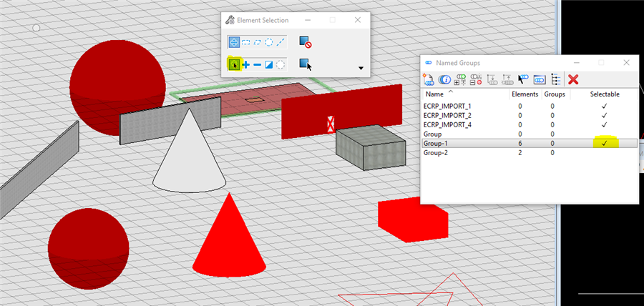Image resolution: width=644 pixels, height=306 pixels.
Task: Toggle Selectable check for ECRP_IMPORT_1
Action: click(x=604, y=106)
